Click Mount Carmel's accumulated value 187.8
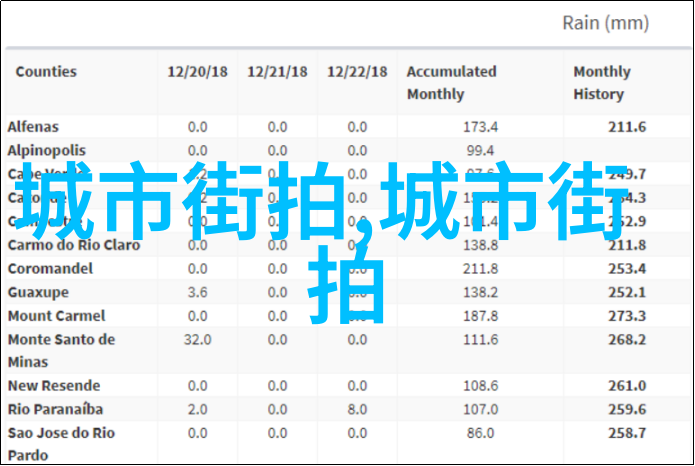This screenshot has height=466, width=695. (x=480, y=316)
